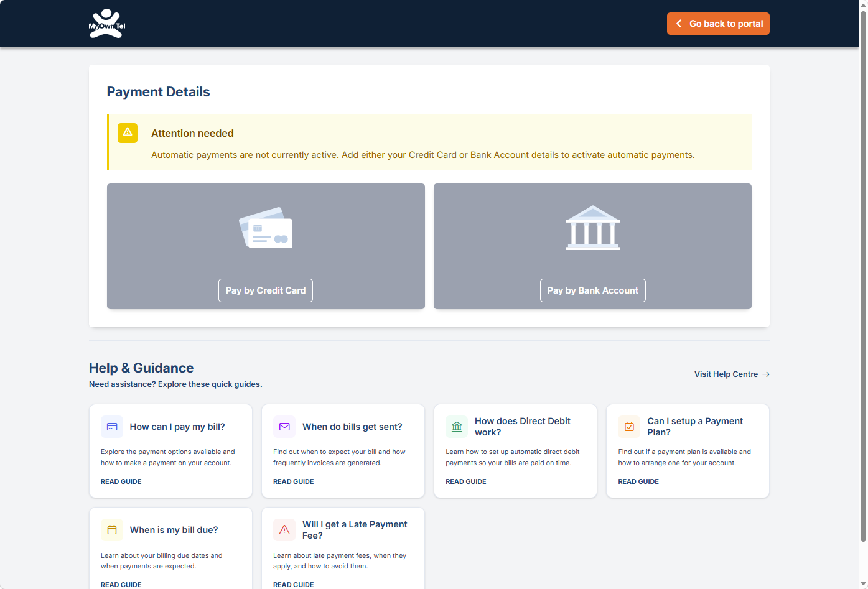The height and width of the screenshot is (589, 868).
Task: Click the scrollbar down arrow
Action: pyautogui.click(x=863, y=584)
